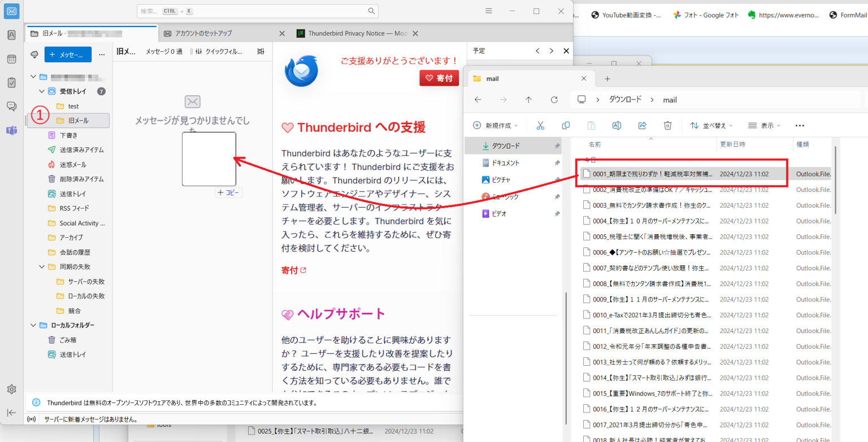
Task: Click the Cut icon in File Explorer
Action: point(540,125)
